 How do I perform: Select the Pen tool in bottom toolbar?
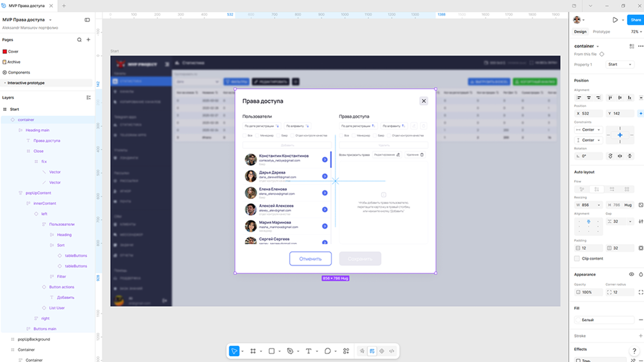pos(290,351)
